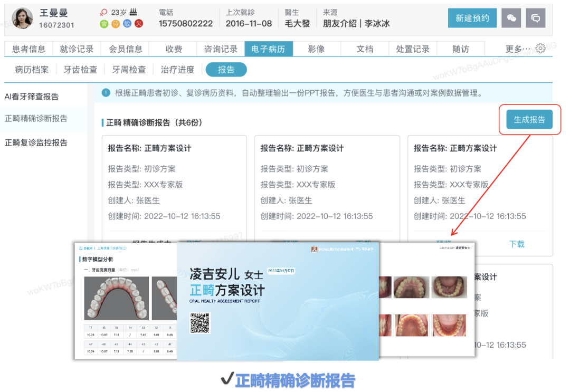Screen dimensions: 570x392
Task: Click the female gender symbol icon
Action: [x=103, y=12]
